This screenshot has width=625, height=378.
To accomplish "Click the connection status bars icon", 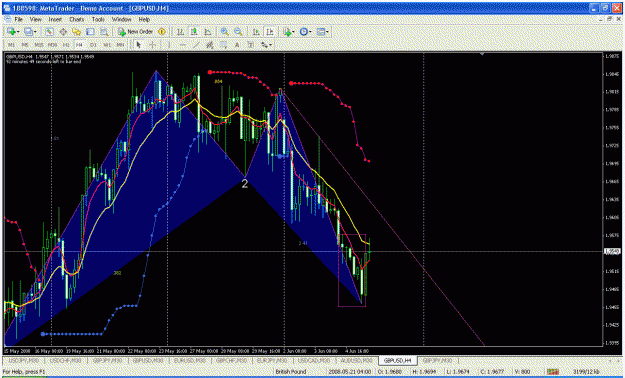I will coord(552,372).
